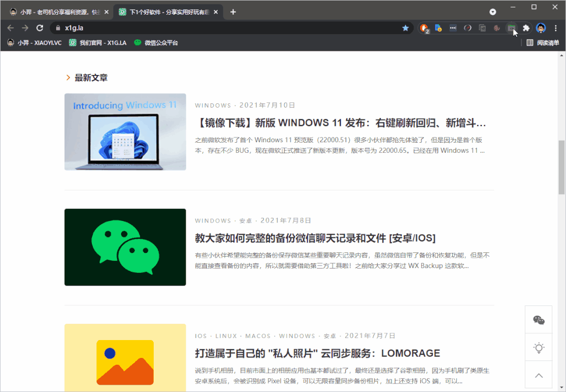
Task: Toggle light bulb night mode button
Action: click(538, 347)
